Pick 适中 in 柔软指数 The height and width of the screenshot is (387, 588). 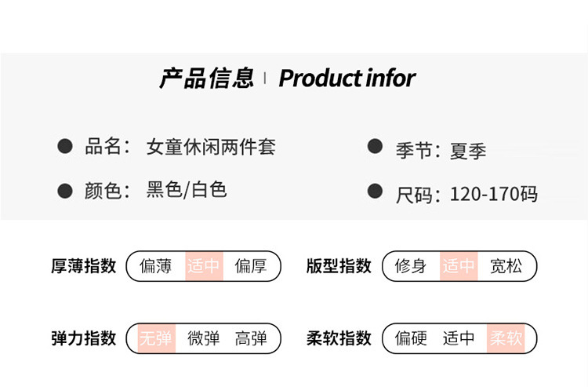(x=459, y=338)
